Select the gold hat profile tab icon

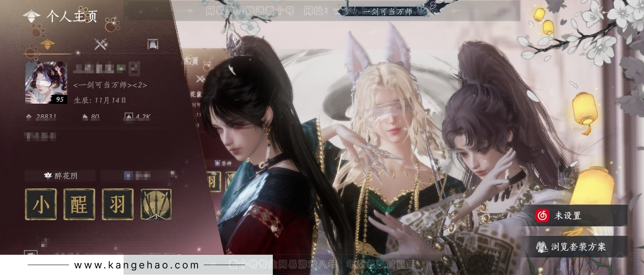click(x=48, y=43)
